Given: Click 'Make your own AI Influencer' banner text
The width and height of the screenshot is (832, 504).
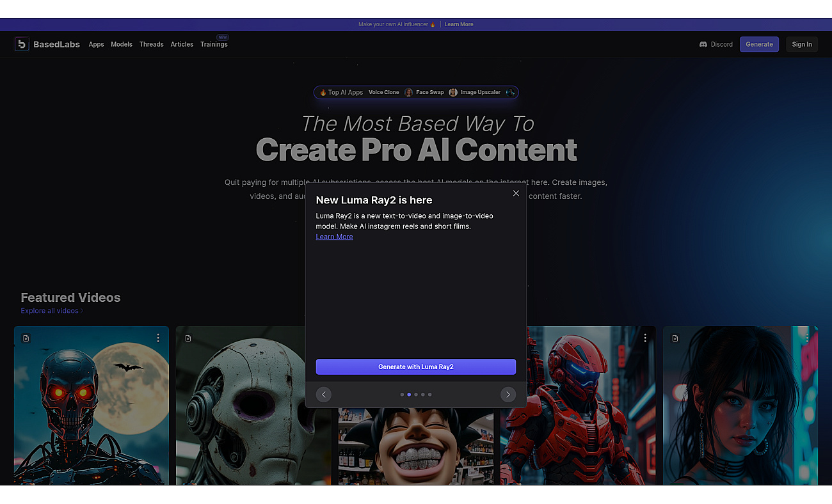Looking at the screenshot, I should 397,24.
